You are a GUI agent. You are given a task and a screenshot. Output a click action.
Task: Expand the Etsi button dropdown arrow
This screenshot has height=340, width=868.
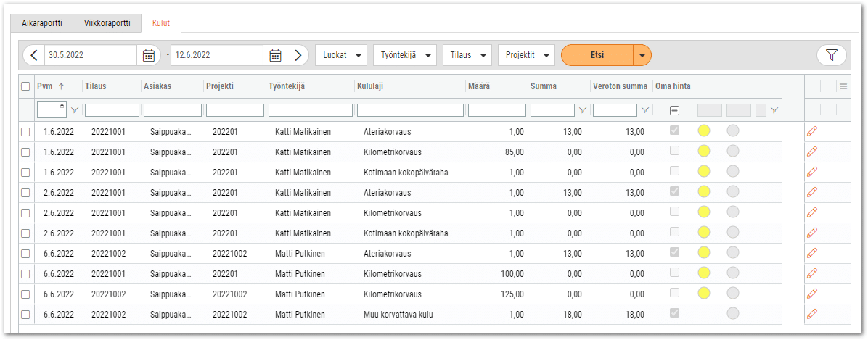coord(642,55)
